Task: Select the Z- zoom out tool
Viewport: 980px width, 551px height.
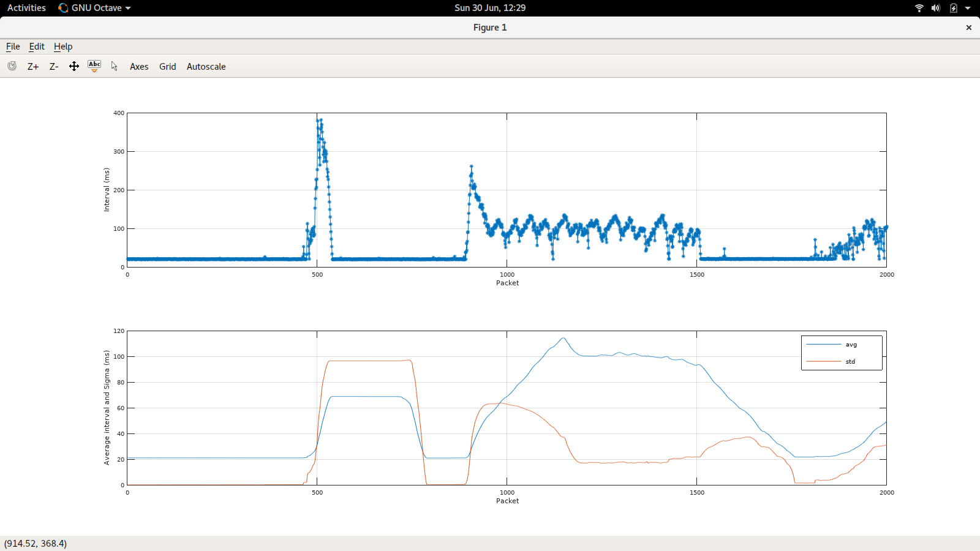Action: point(54,67)
